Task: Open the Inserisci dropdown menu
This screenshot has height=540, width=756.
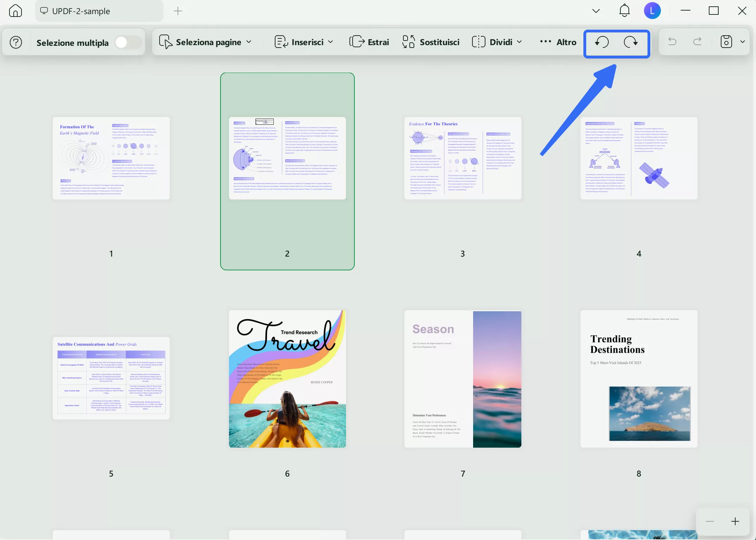Action: [331, 42]
